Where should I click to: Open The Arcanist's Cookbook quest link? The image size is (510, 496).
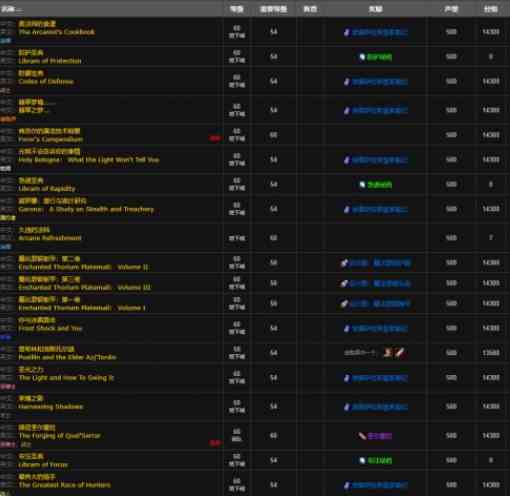click(x=57, y=32)
